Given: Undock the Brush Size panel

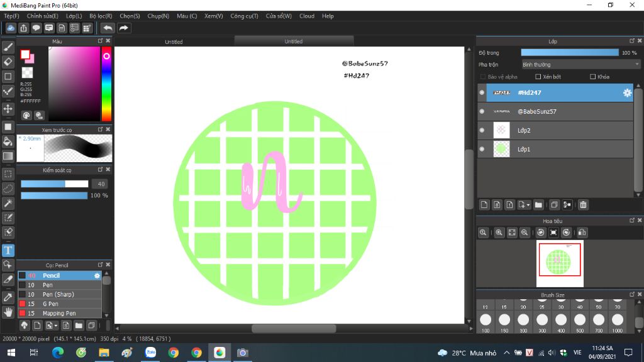Looking at the screenshot, I should [x=631, y=294].
